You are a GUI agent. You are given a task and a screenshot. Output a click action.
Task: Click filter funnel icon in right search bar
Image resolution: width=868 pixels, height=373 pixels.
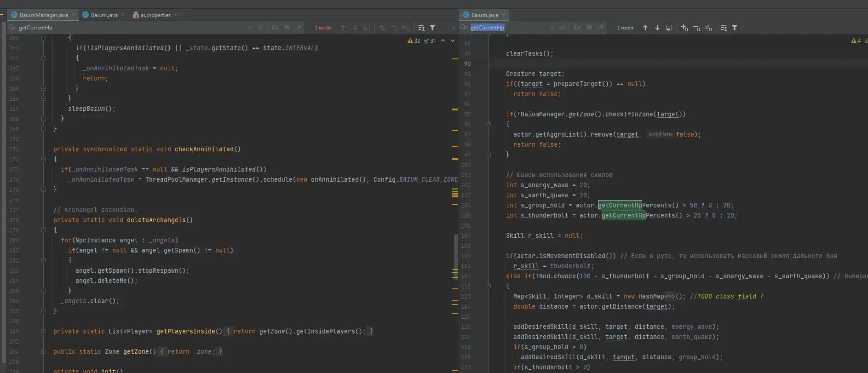tap(735, 28)
